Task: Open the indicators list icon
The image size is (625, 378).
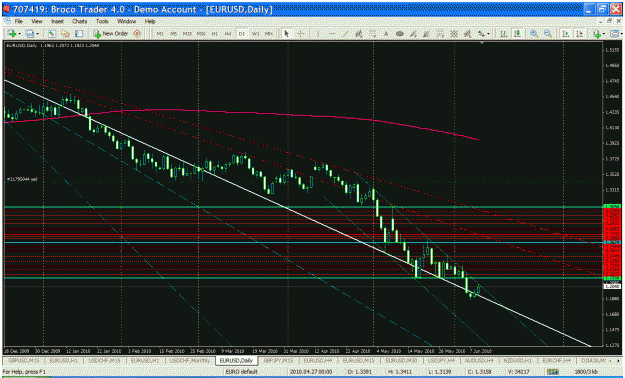Action: [x=597, y=34]
